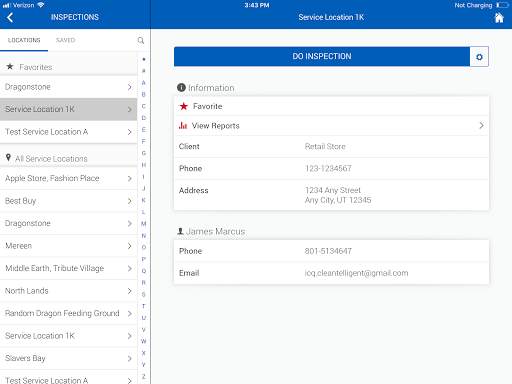Click chevron on Slavers Bay row
512x384 pixels.
tap(130, 359)
